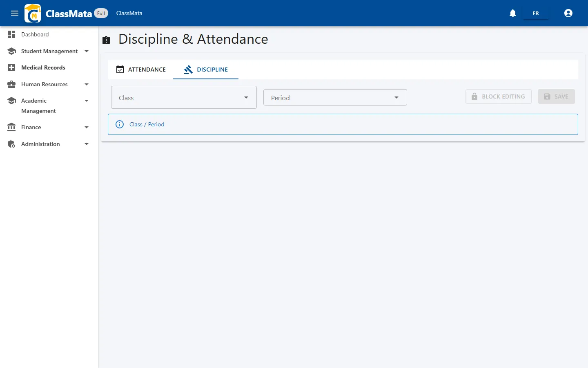Screen dimensions: 588x368
Task: Click the Attendance calendar check icon
Action: click(120, 69)
